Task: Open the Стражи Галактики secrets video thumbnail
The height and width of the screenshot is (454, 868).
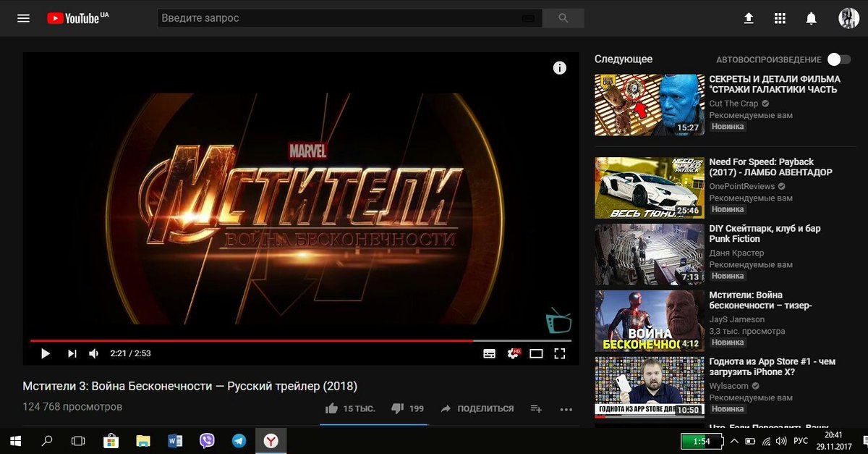Action: click(x=650, y=105)
